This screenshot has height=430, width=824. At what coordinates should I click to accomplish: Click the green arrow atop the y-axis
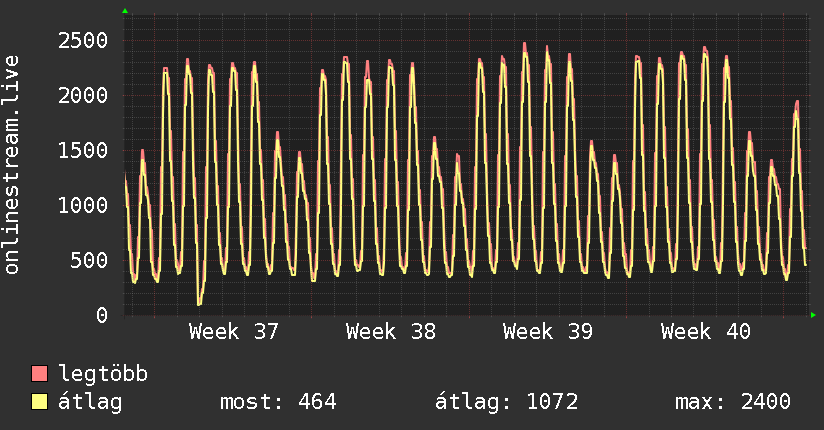[x=125, y=11]
